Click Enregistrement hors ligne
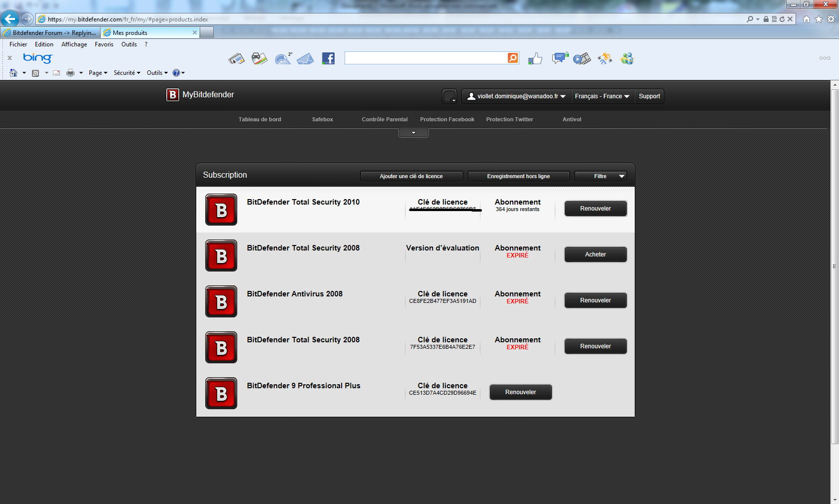Viewport: 839px width, 504px height. point(518,176)
